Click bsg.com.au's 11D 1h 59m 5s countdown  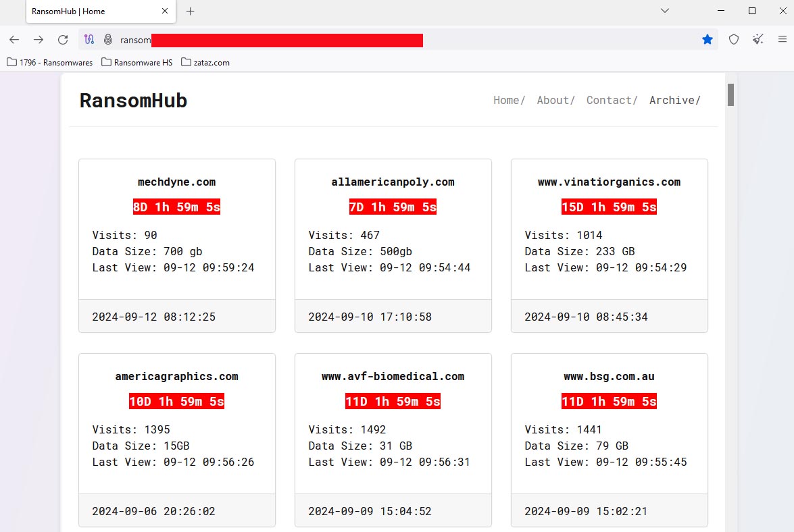609,401
